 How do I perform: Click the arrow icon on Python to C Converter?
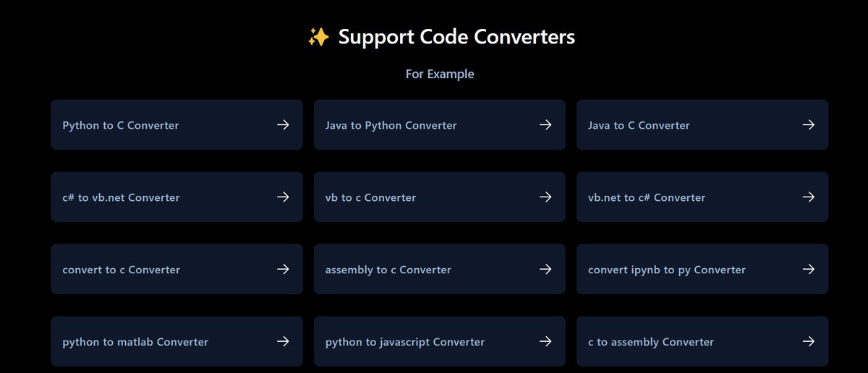[x=283, y=125]
